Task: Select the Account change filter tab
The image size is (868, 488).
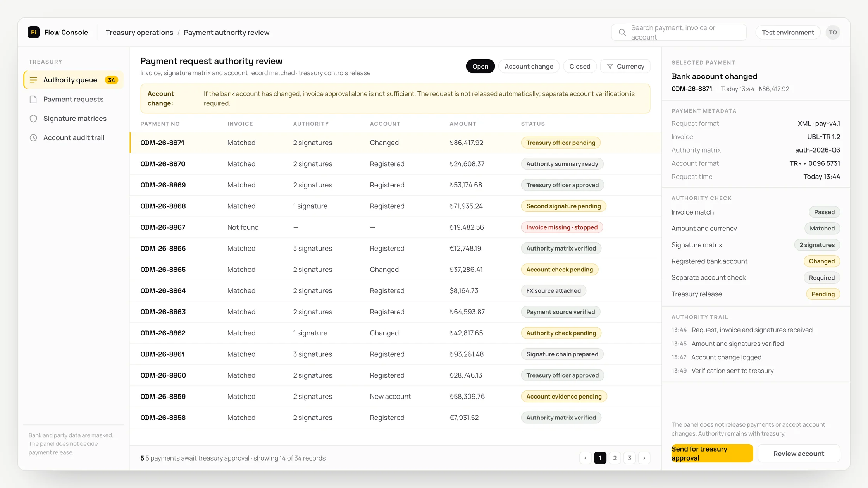Action: point(529,66)
